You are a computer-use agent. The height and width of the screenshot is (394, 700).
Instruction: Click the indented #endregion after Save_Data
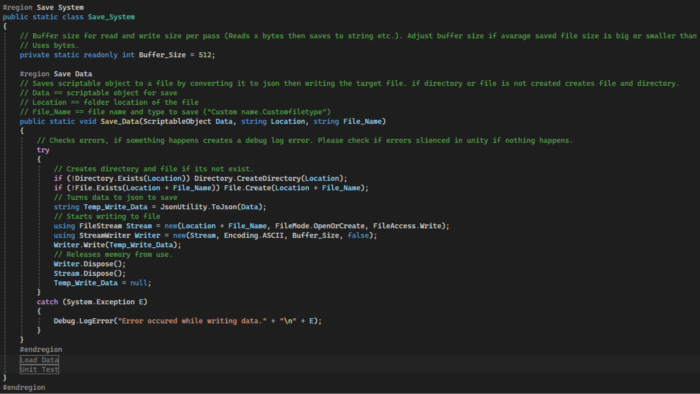41,349
